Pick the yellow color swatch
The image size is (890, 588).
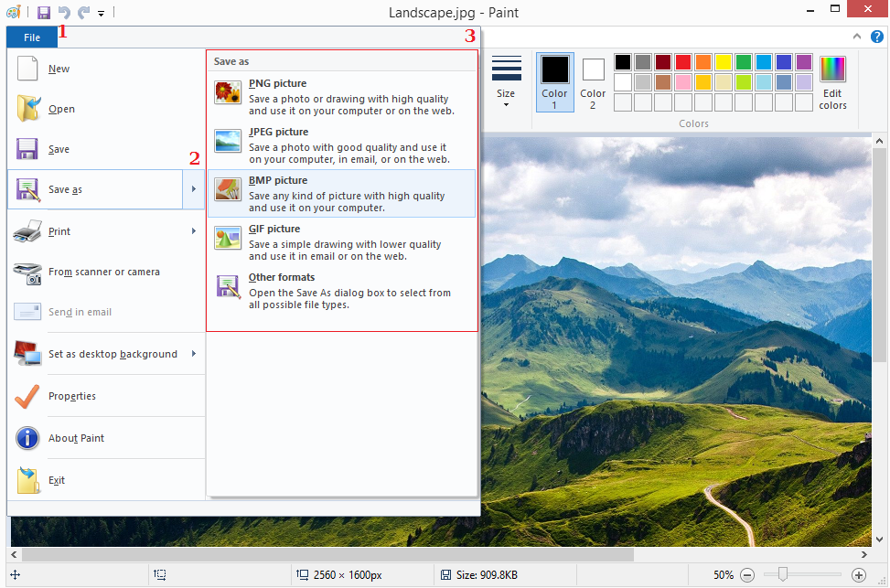(x=724, y=62)
